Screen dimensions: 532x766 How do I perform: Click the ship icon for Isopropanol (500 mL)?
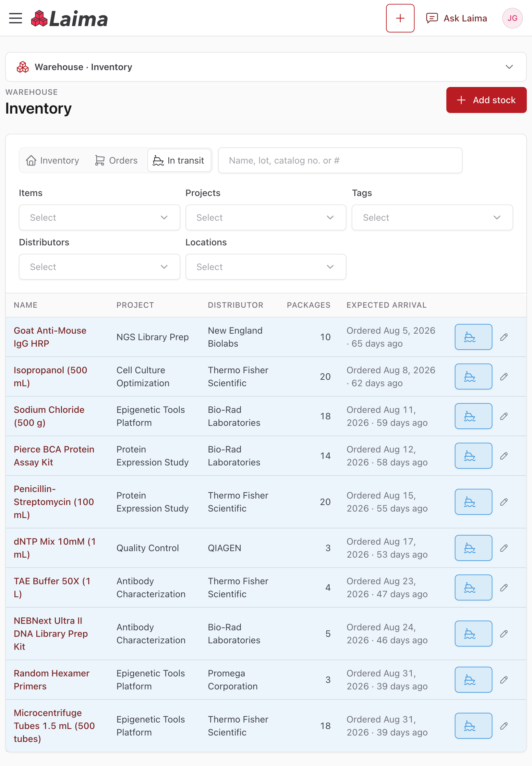[473, 377]
